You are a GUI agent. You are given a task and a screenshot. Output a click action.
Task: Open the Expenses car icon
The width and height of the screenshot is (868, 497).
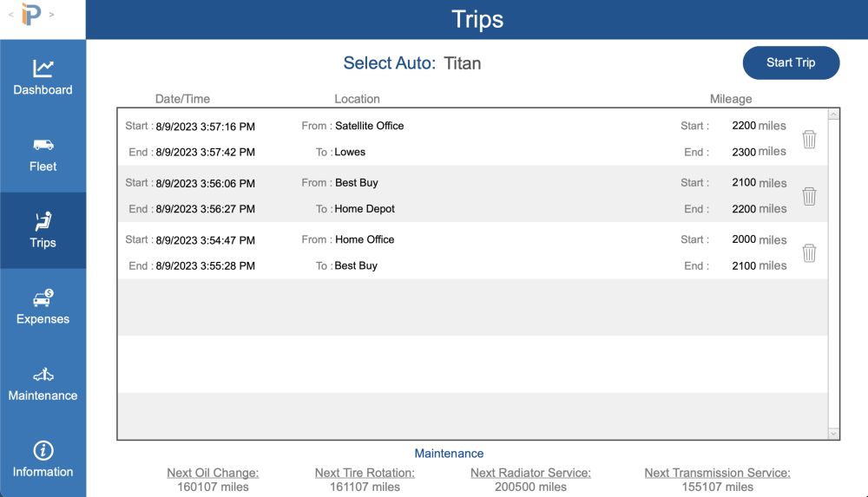click(43, 298)
